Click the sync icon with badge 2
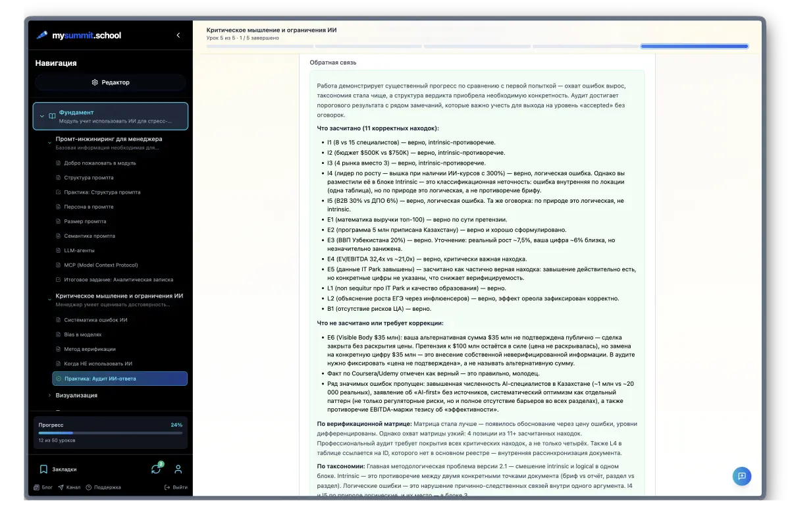The width and height of the screenshot is (790, 532). [x=156, y=469]
